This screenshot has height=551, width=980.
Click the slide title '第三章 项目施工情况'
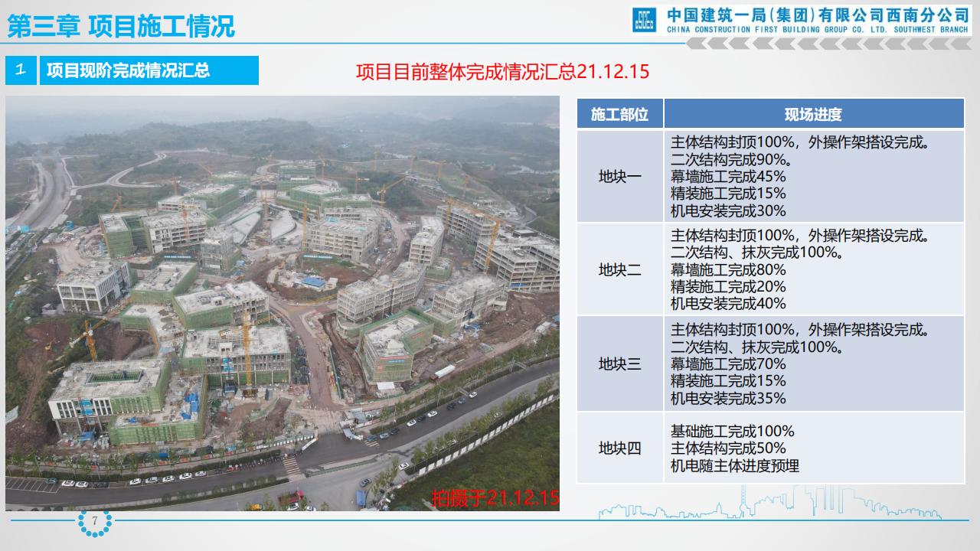(121, 25)
